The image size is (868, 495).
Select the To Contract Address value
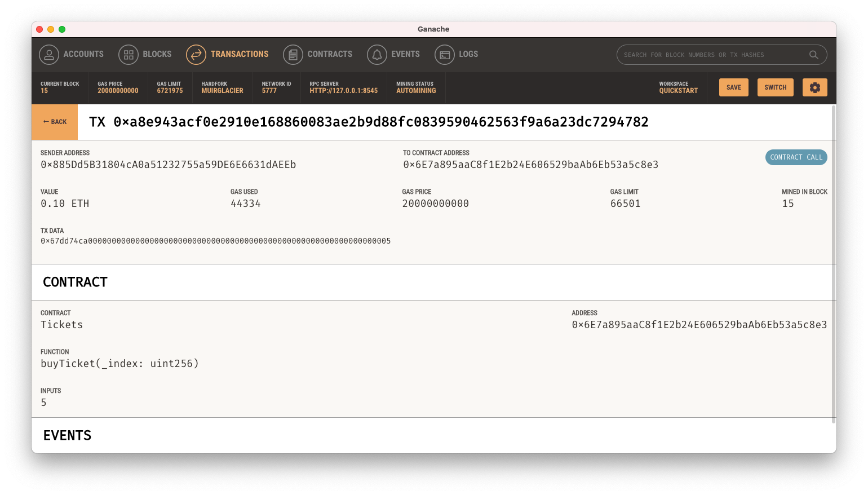click(530, 165)
